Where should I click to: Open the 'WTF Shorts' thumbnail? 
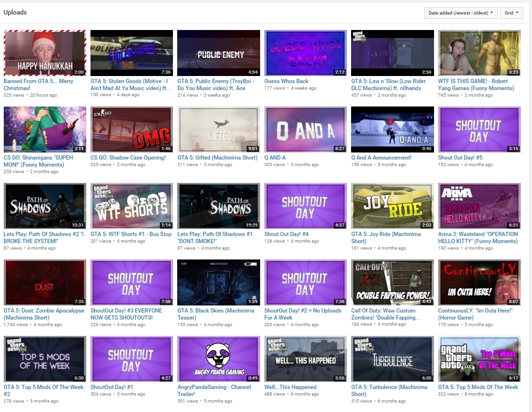132,206
